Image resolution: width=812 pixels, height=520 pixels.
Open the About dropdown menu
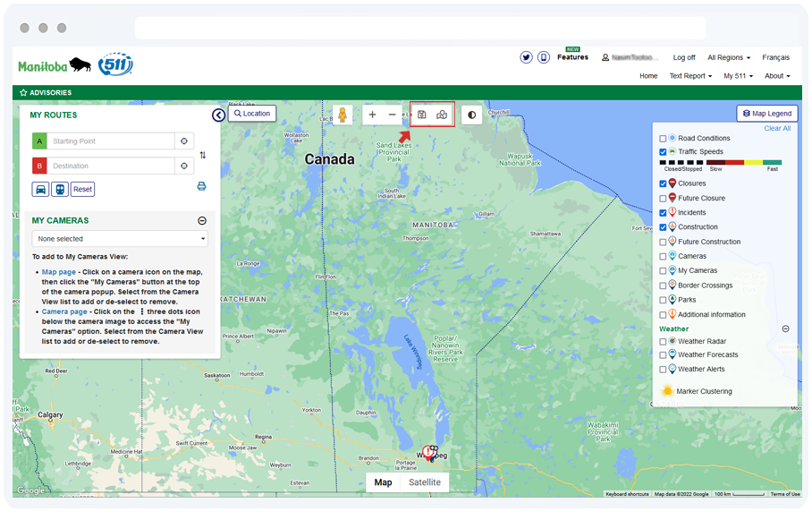[x=777, y=76]
